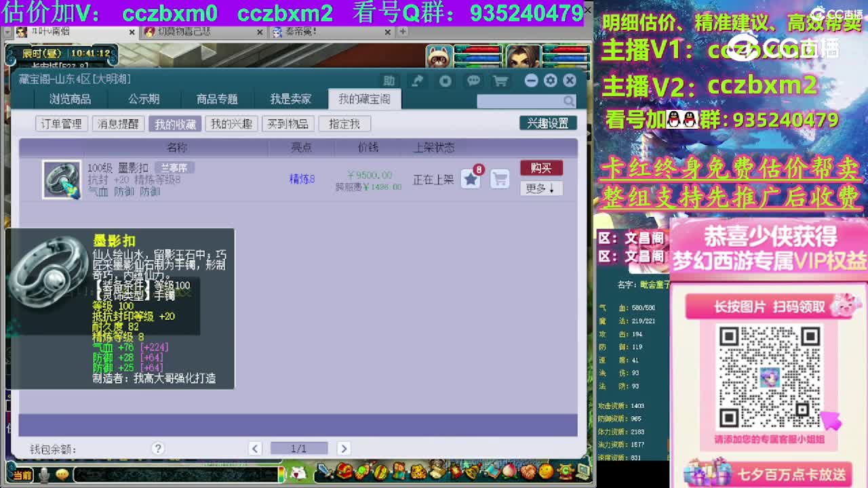868x488 pixels.
Task: Click the sword icon in bottom game toolbar
Action: 326,470
